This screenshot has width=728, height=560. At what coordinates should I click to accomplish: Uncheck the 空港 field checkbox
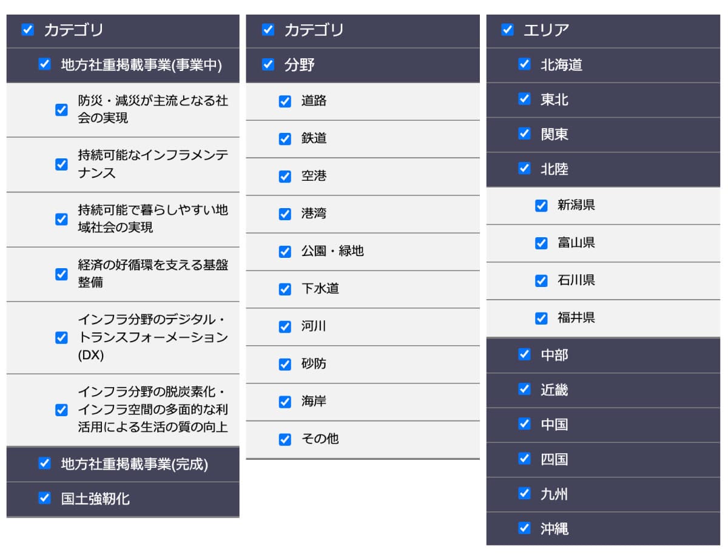coord(285,177)
